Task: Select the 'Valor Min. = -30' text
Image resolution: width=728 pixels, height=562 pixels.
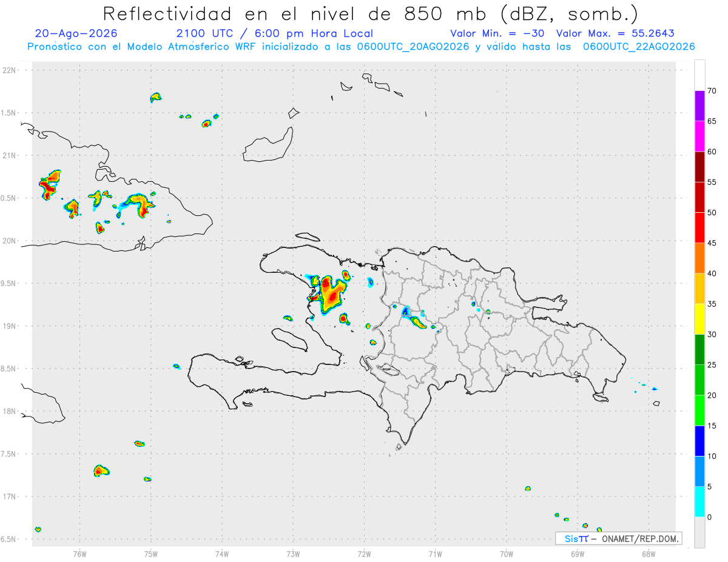Action: [x=499, y=33]
